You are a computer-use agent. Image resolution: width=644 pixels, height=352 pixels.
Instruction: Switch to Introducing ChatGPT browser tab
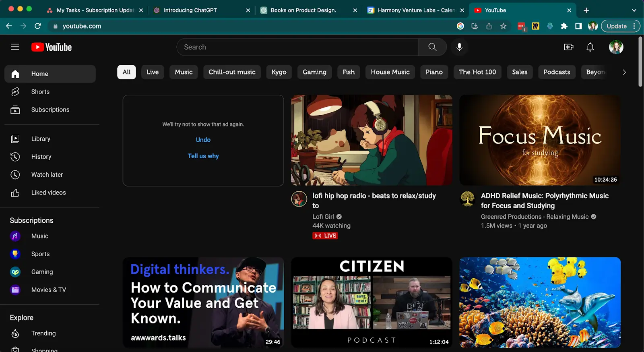(201, 10)
